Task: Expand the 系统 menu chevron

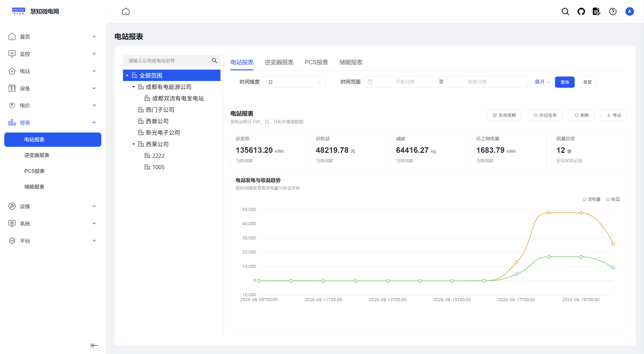Action: [94, 223]
